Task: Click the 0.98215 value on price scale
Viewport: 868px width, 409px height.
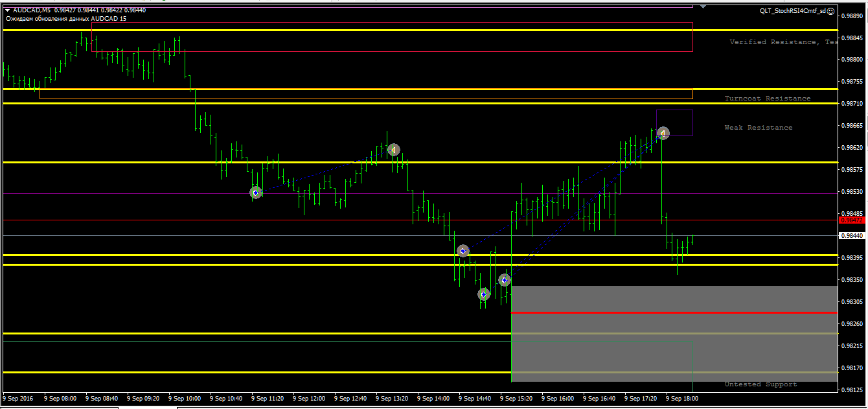Action: [852, 346]
